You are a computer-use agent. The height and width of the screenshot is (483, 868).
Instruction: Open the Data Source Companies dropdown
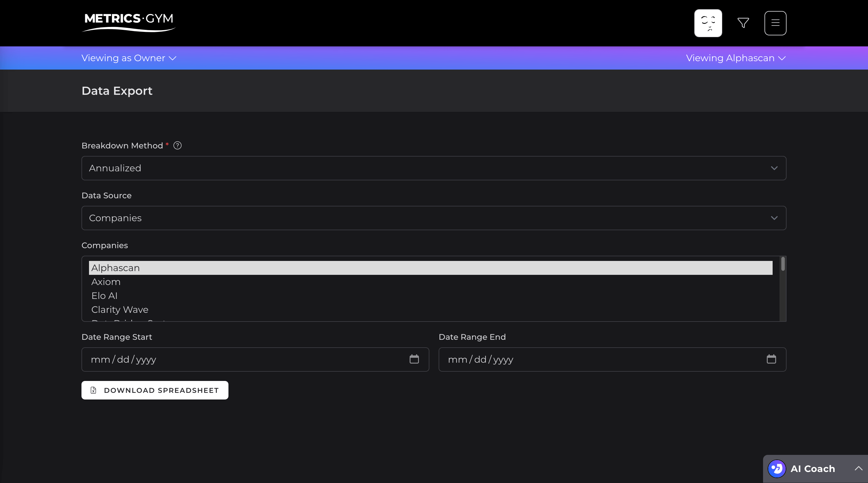(x=434, y=218)
